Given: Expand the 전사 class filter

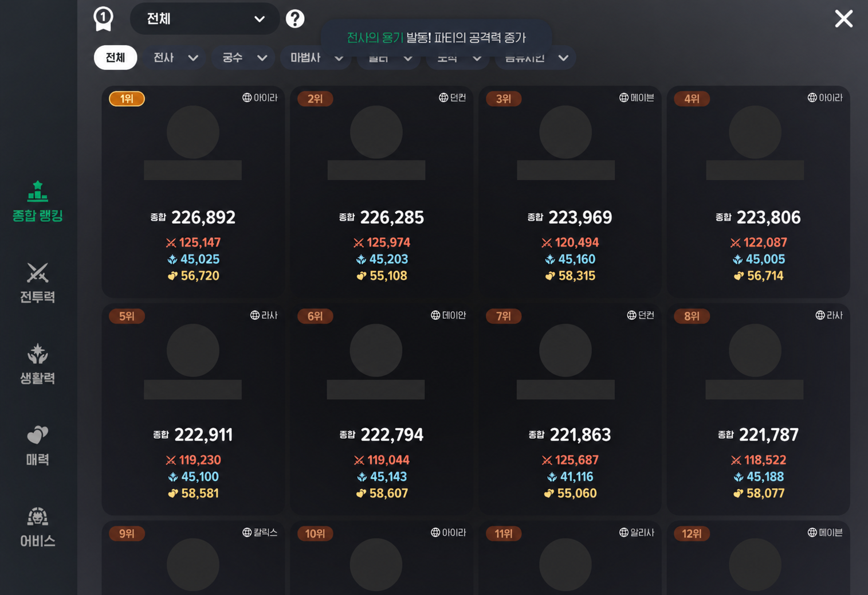Looking at the screenshot, I should 175,58.
